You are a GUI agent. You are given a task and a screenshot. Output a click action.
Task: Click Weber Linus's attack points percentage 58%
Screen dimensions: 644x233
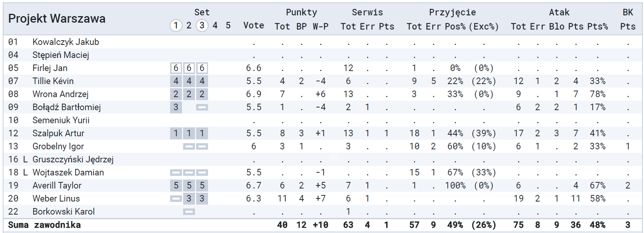pos(598,199)
